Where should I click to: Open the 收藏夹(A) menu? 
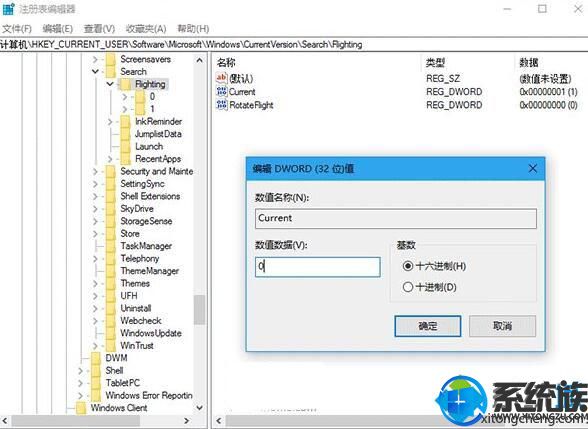[146, 28]
